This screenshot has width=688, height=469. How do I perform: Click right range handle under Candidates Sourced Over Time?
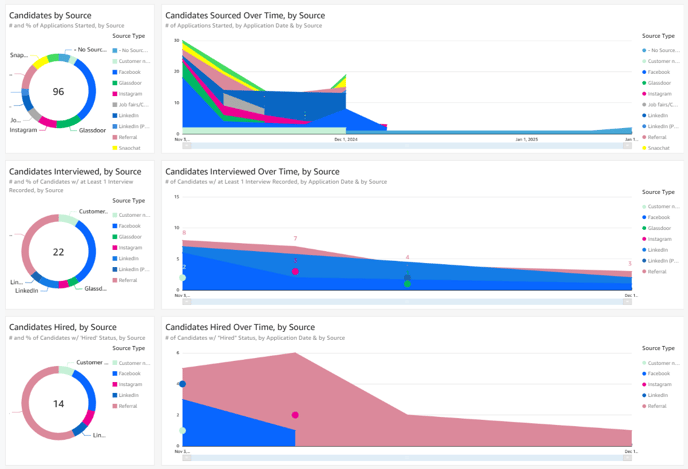(x=627, y=145)
